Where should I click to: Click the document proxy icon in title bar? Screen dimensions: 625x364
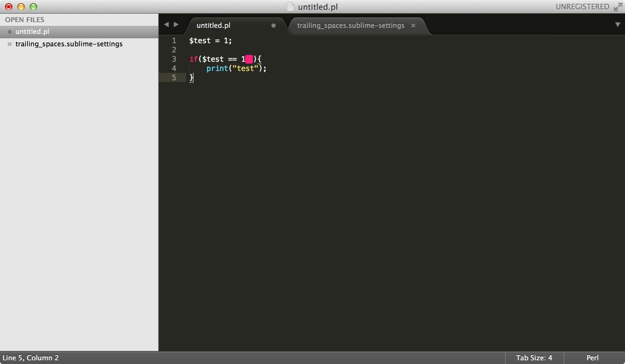tap(291, 7)
